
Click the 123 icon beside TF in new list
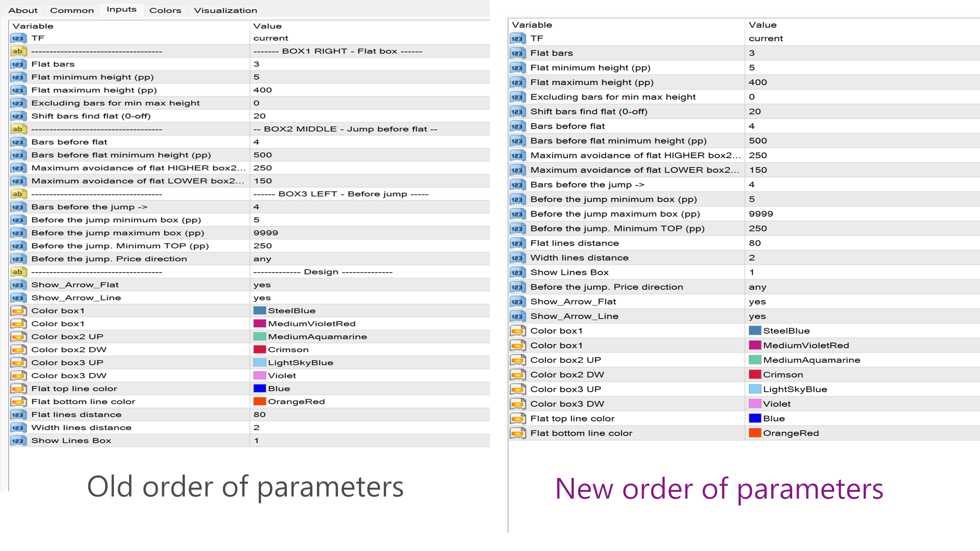pyautogui.click(x=517, y=39)
